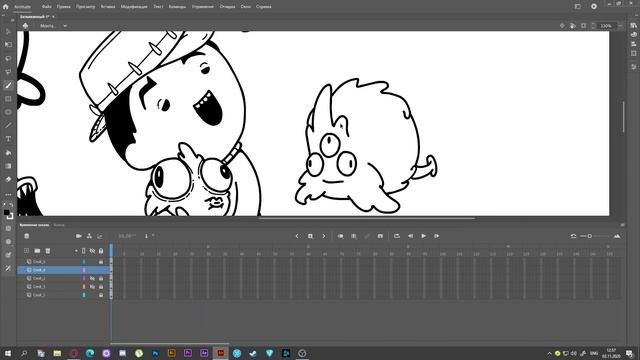Screen dimensions: 640x360
Task: Click the purple color swatch of Слой_4
Action: tap(84, 270)
